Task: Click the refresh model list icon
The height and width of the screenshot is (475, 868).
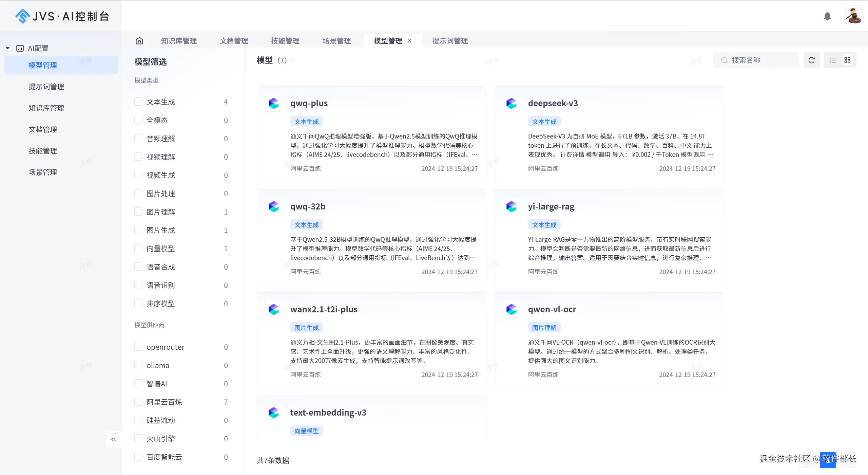Action: pyautogui.click(x=811, y=60)
